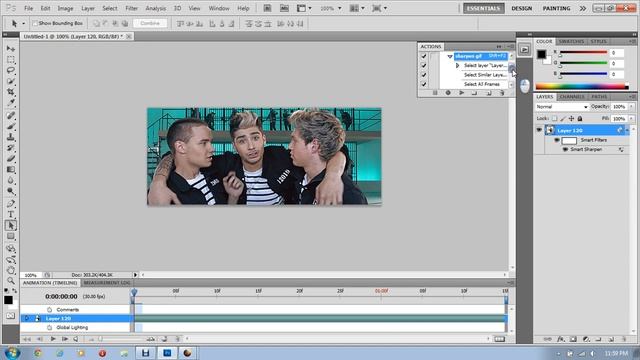Stop recording button in Actions panel
640x360 pixels.
click(x=435, y=93)
